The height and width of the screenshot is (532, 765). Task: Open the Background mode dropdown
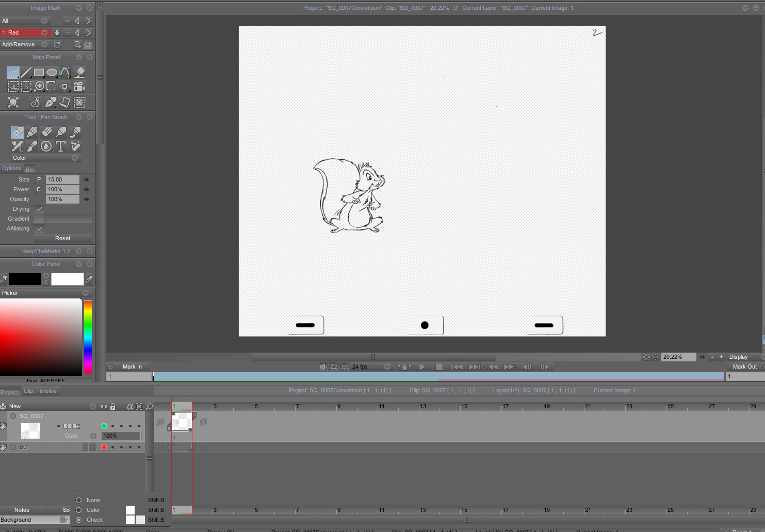point(35,520)
